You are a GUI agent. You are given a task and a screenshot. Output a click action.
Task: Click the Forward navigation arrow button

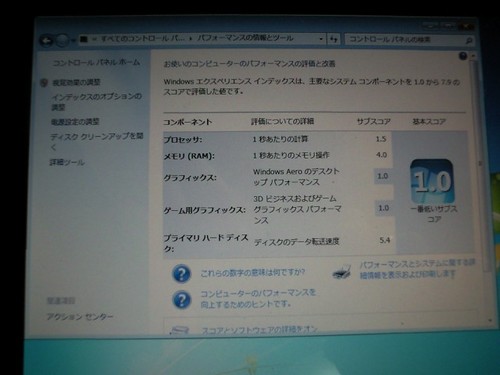(62, 41)
